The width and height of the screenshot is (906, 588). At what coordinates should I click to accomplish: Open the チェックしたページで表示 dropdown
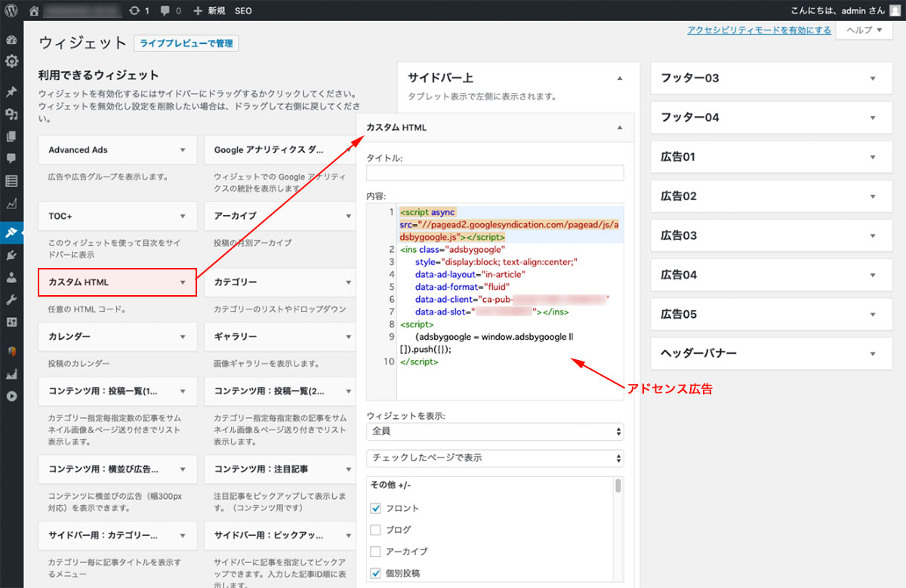click(495, 458)
